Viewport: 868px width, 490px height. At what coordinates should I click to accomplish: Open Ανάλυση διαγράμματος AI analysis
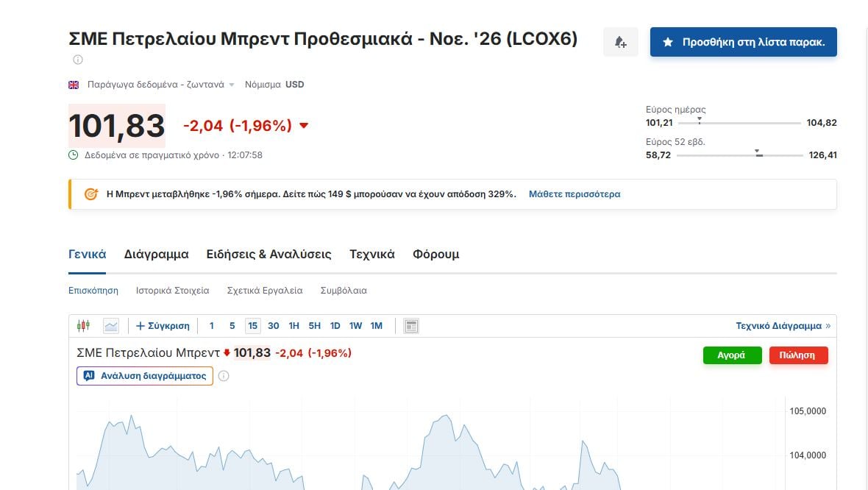point(145,376)
